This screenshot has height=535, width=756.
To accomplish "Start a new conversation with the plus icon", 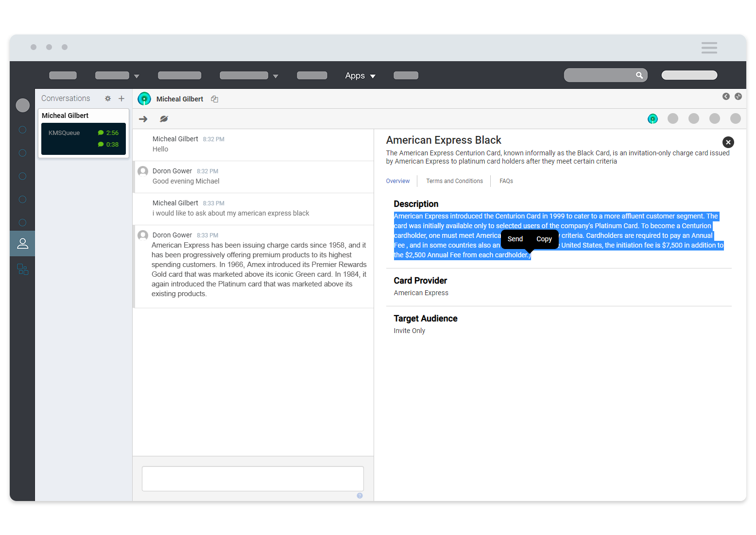I will click(x=121, y=98).
